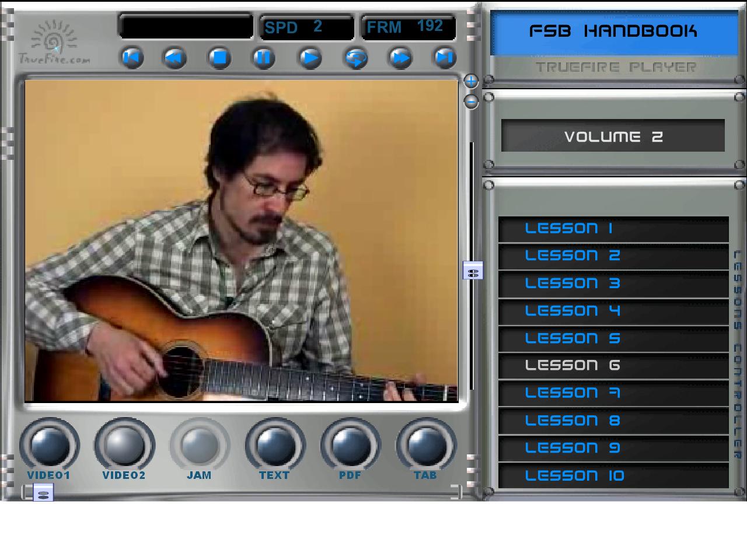Screen dimensions: 747x560
Task: Click the TrueFire Player label
Action: click(x=616, y=67)
